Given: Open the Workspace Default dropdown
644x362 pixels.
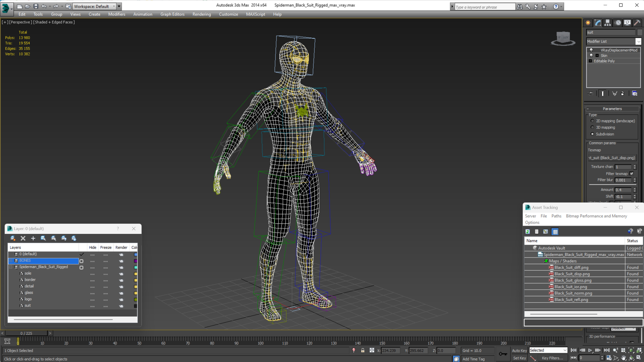Looking at the screenshot, I should point(95,6).
